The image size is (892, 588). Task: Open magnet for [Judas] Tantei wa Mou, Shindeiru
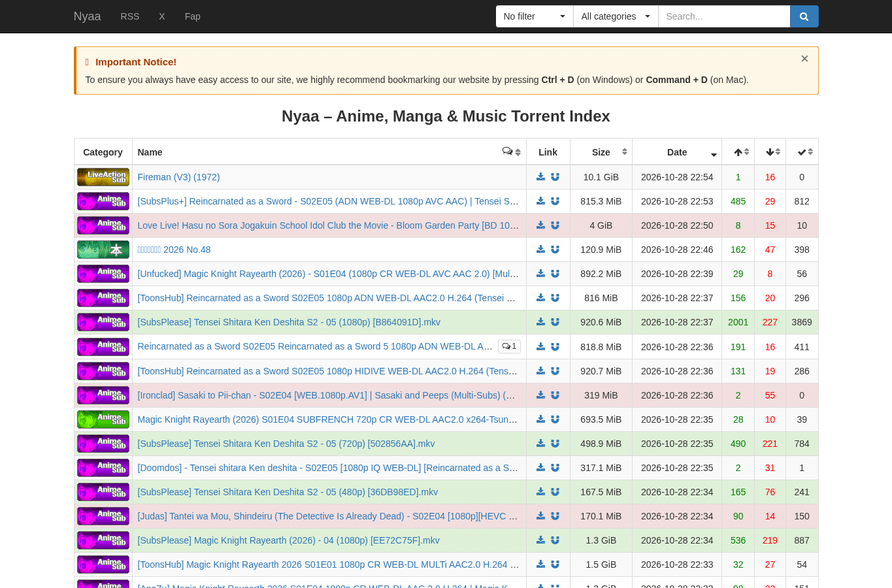point(555,516)
